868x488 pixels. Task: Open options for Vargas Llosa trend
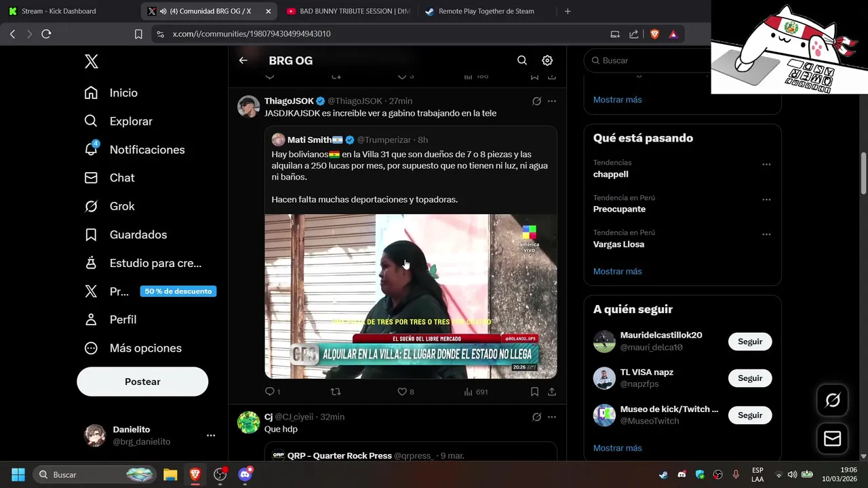(x=766, y=235)
